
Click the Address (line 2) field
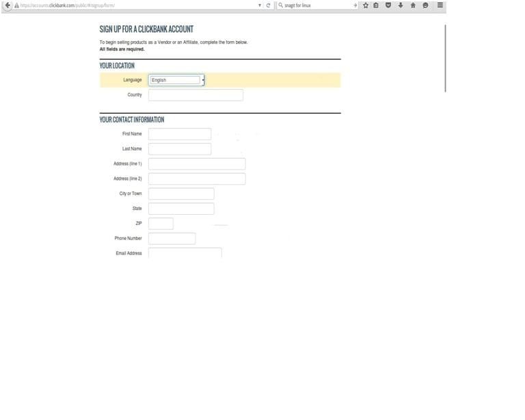[x=197, y=179]
